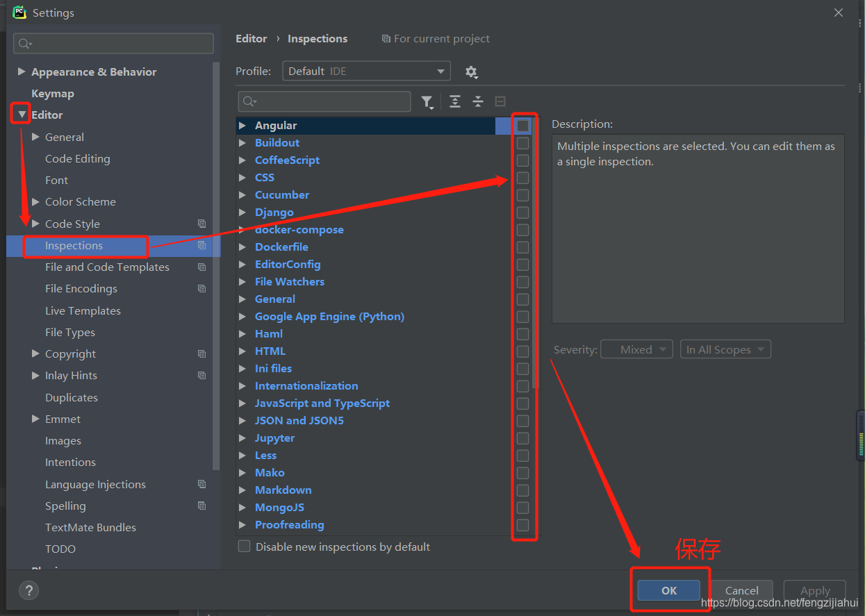The width and height of the screenshot is (865, 616).
Task: Click the filter inspections funnel icon
Action: point(427,102)
